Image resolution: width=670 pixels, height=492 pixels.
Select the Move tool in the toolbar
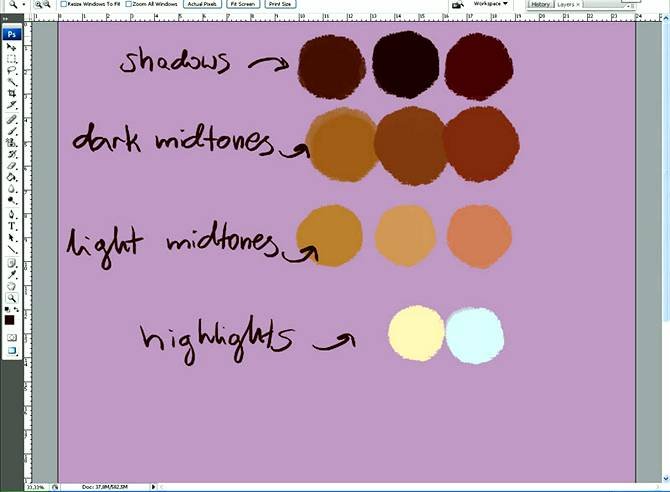(x=10, y=47)
